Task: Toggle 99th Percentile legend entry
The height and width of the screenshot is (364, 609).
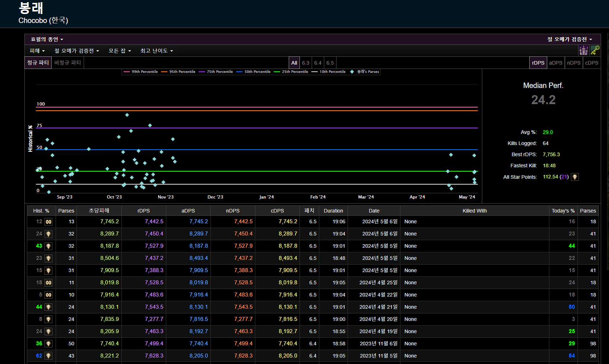Action: tap(141, 72)
